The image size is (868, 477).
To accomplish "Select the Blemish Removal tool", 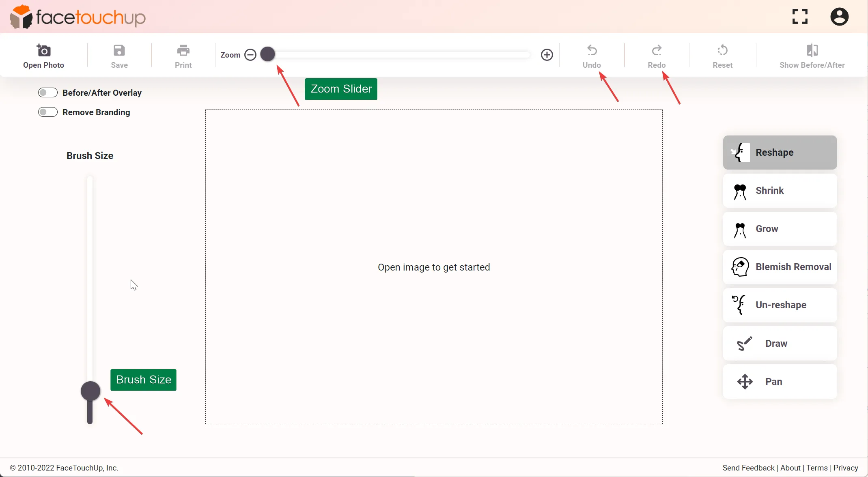I will coord(780,267).
